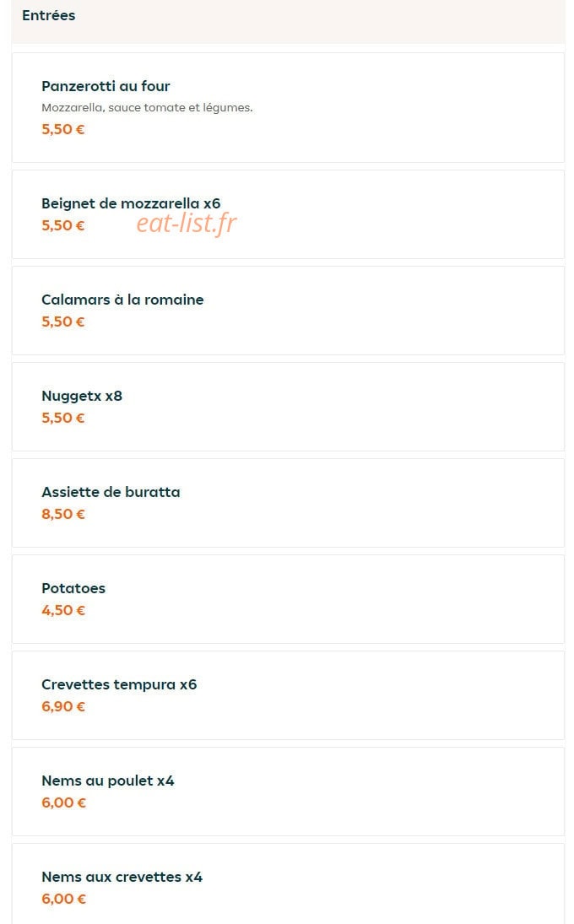Select the Nuggetx x8 entry
This screenshot has width=574, height=924.
coord(288,407)
